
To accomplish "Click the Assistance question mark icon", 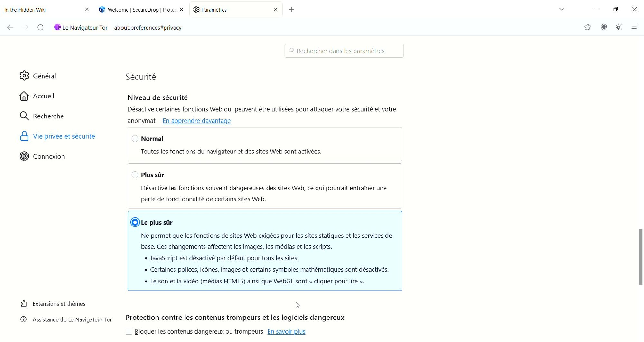I will tap(24, 319).
